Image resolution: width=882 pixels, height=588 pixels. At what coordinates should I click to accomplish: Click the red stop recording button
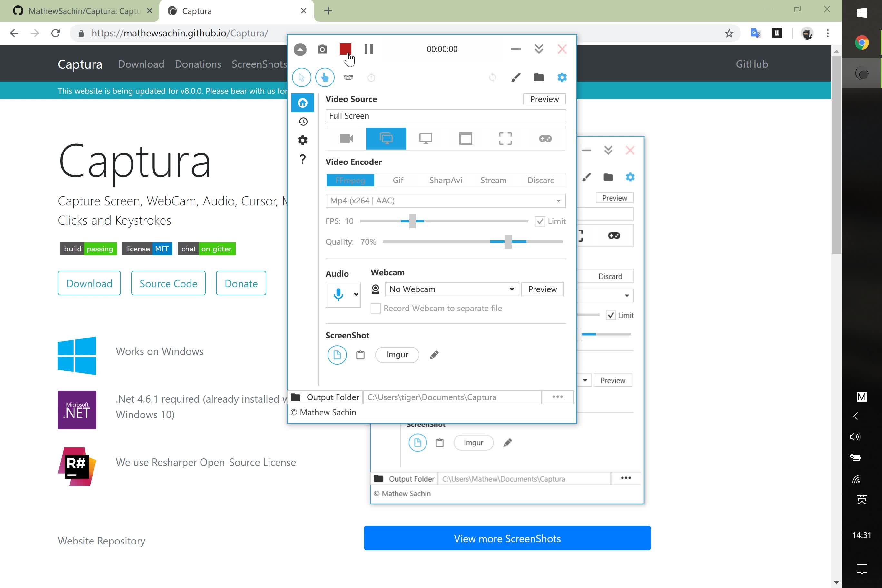(345, 49)
